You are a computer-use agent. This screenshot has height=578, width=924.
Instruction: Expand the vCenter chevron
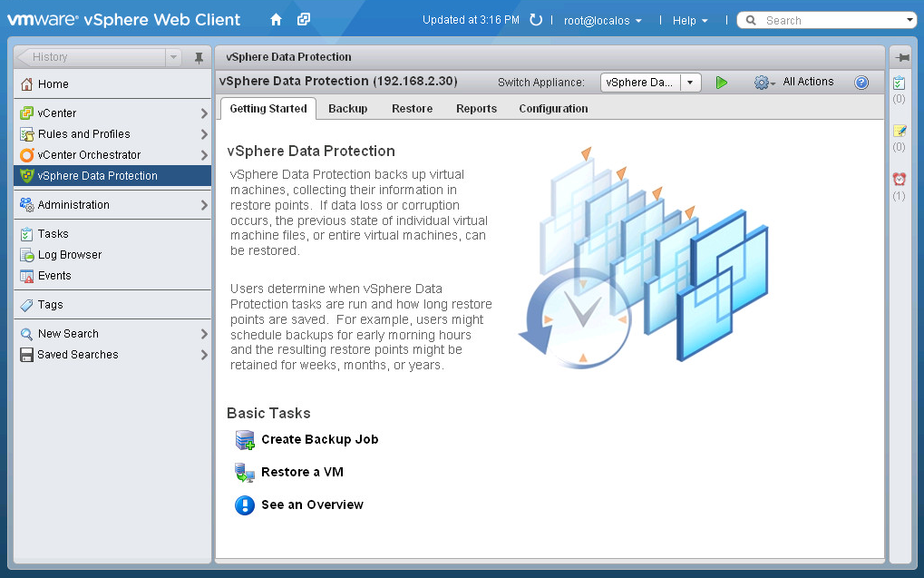[204, 113]
